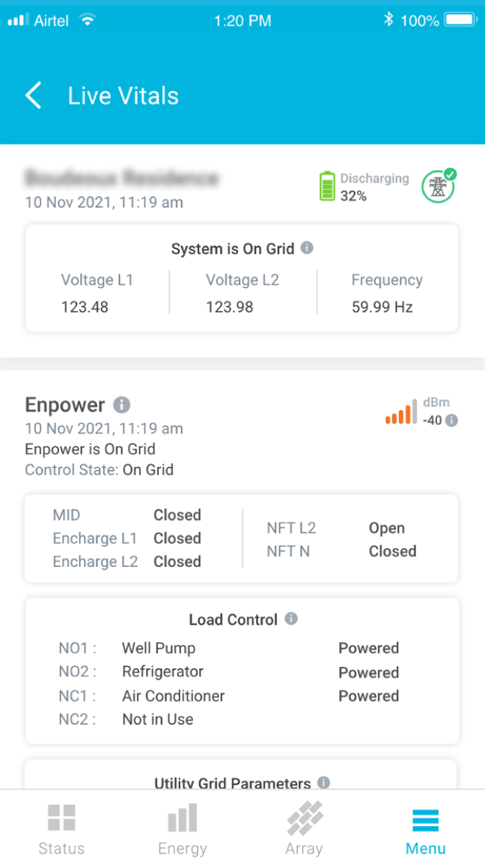The width and height of the screenshot is (485, 868).
Task: Tap the info icon beside Utility Grid Parameters
Action: tap(323, 783)
